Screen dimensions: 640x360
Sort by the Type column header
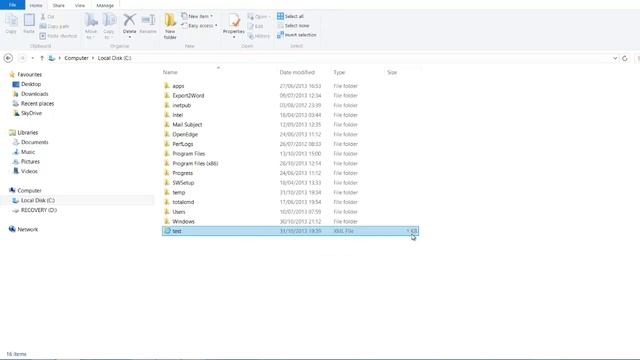339,72
